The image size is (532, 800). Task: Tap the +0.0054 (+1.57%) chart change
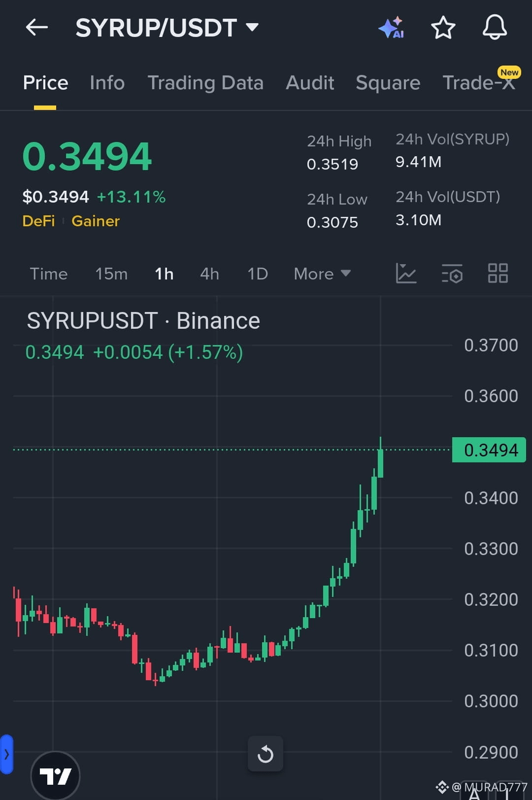[x=168, y=352]
